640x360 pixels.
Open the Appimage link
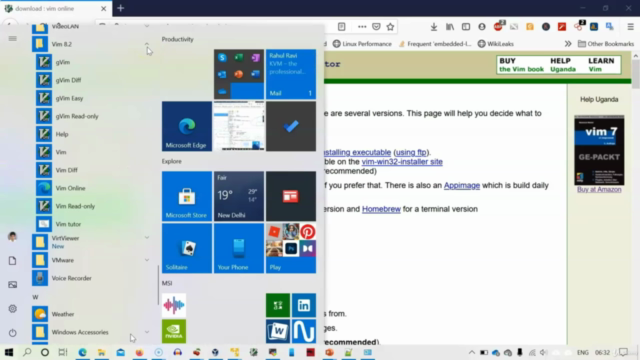462,185
